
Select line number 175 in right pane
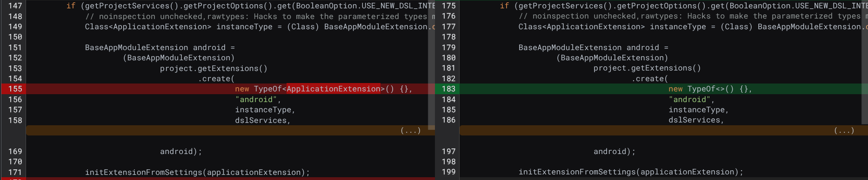(x=449, y=6)
